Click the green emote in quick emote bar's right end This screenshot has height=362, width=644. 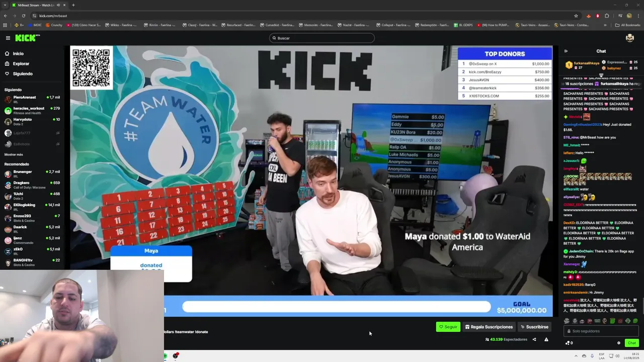pos(635,321)
